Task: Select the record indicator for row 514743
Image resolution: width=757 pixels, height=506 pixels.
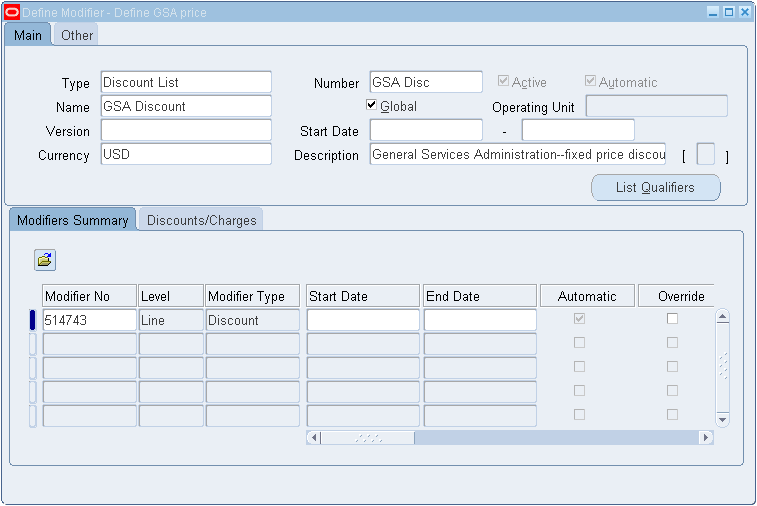Action: (32, 320)
